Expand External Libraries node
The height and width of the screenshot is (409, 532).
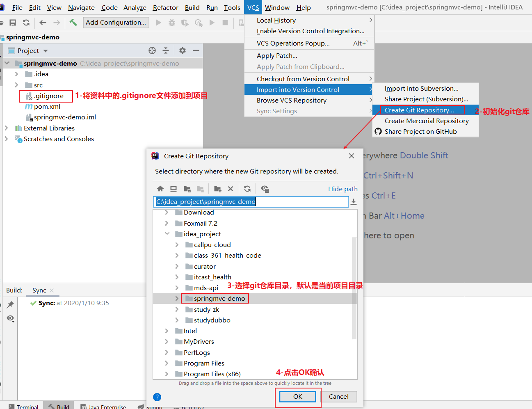6,128
